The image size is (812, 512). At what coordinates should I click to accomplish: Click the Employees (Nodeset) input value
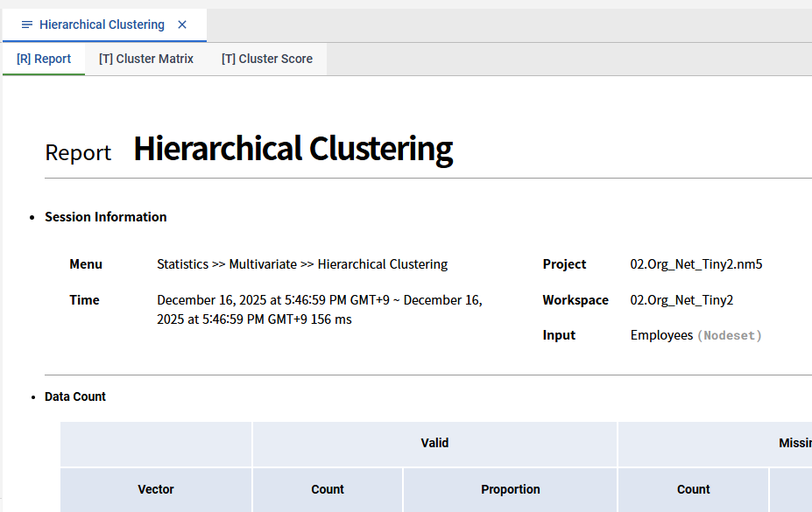coord(696,335)
